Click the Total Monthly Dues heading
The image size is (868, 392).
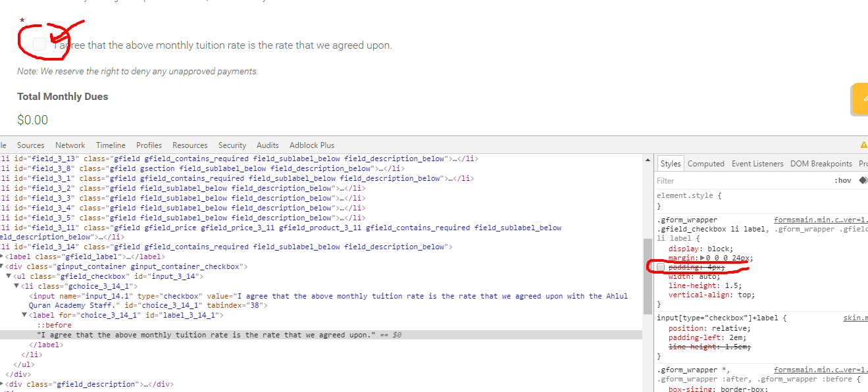(63, 97)
